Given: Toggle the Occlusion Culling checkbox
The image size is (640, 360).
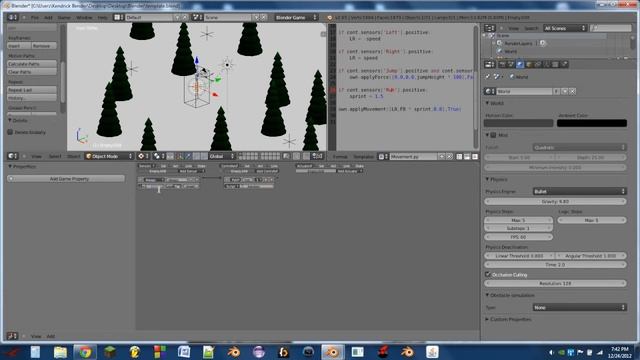Looking at the screenshot, I should click(x=488, y=274).
